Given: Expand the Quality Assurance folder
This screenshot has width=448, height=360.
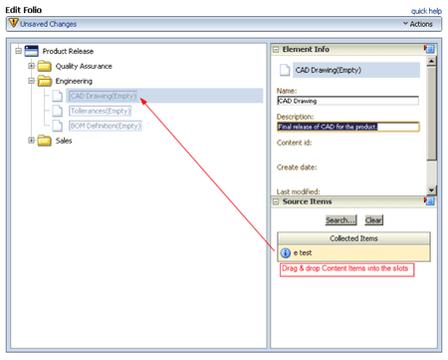Looking at the screenshot, I should (31, 66).
